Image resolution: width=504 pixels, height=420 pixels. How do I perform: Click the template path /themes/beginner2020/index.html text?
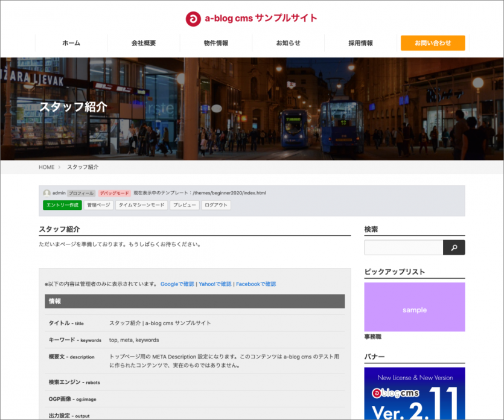[229, 193]
